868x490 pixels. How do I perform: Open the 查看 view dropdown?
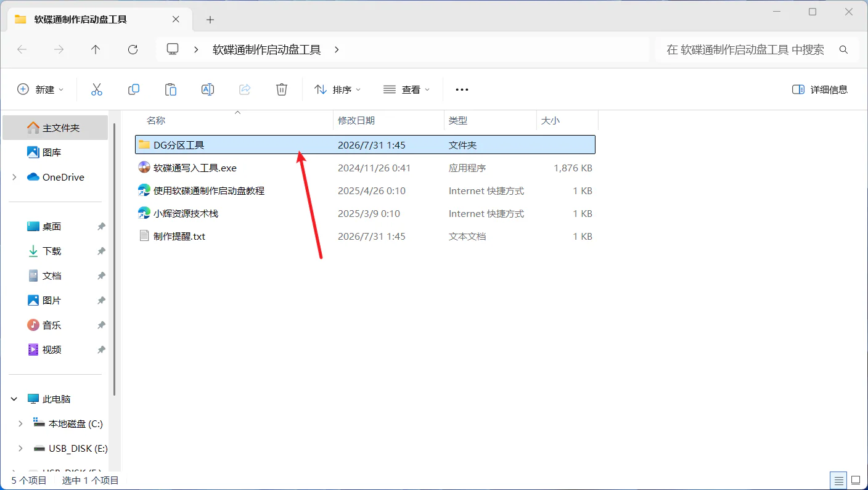pos(407,89)
